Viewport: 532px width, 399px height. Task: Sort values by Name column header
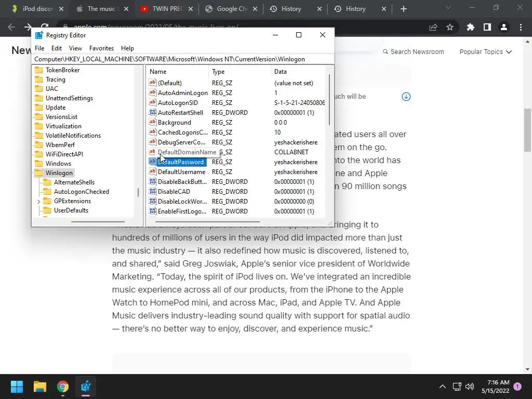(x=178, y=72)
